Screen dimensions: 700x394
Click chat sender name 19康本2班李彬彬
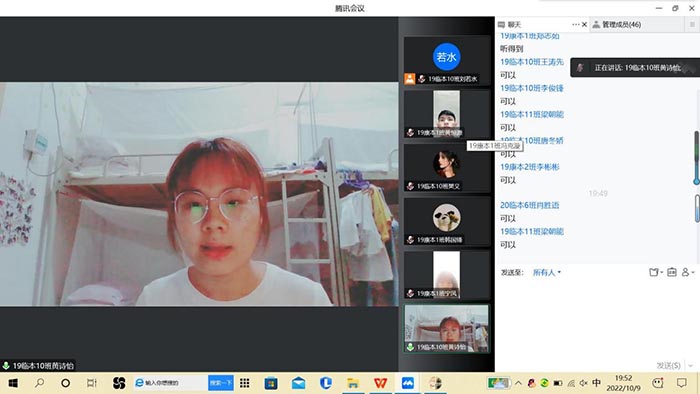pos(529,167)
